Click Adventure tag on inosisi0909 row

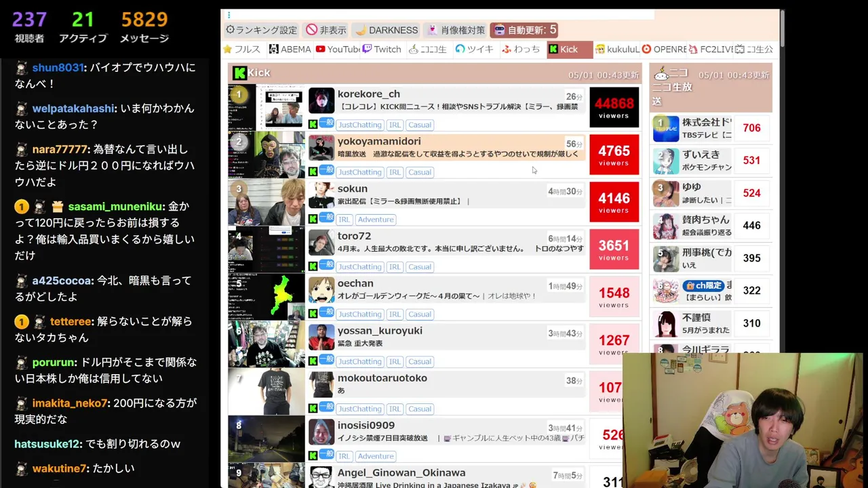[376, 457]
